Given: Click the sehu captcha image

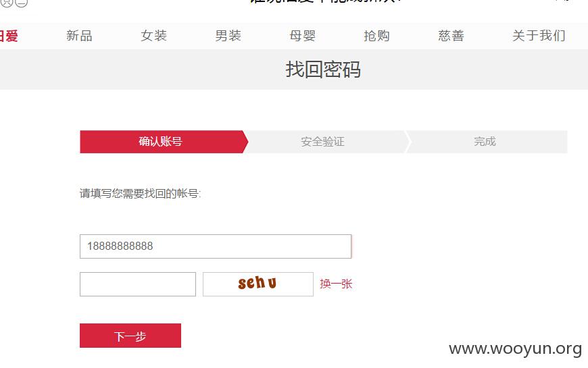Looking at the screenshot, I should pos(258,284).
